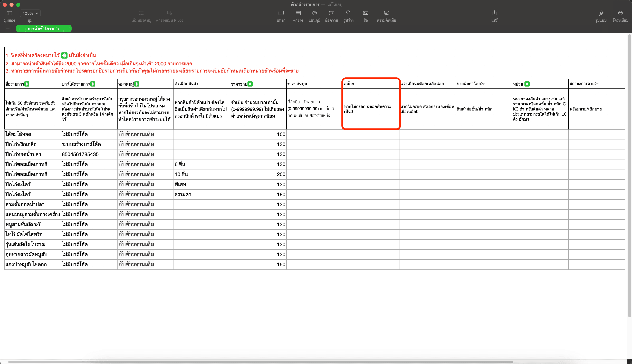
Task: Click the Share (แชร์) icon
Action: click(x=494, y=13)
